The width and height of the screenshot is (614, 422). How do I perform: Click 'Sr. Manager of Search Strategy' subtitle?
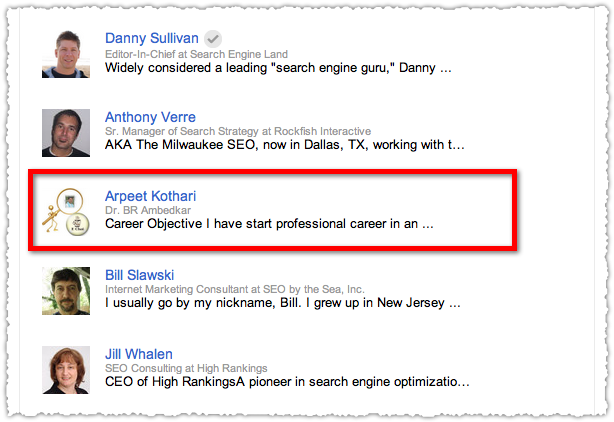click(238, 131)
